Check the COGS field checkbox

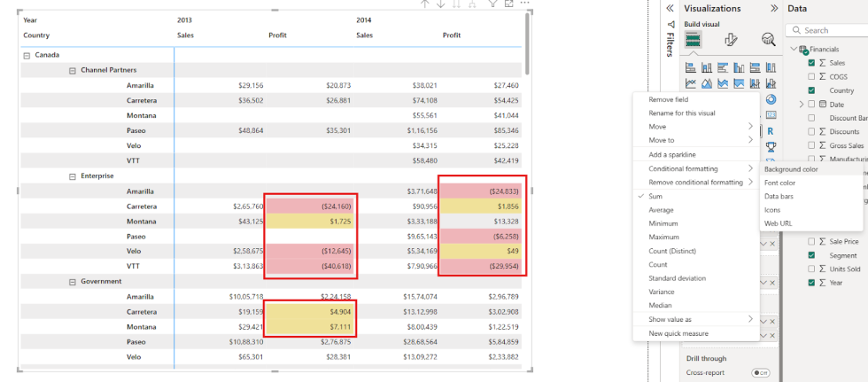click(x=811, y=76)
